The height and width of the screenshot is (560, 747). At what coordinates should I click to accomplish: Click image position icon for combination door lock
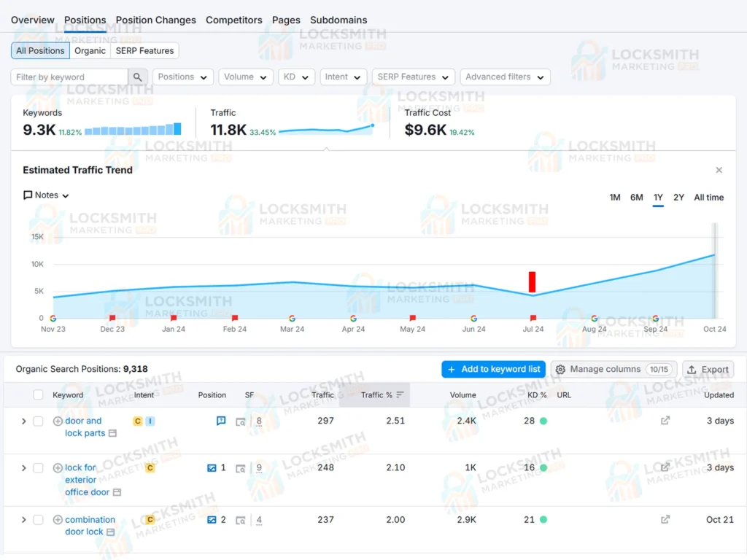[x=212, y=520]
